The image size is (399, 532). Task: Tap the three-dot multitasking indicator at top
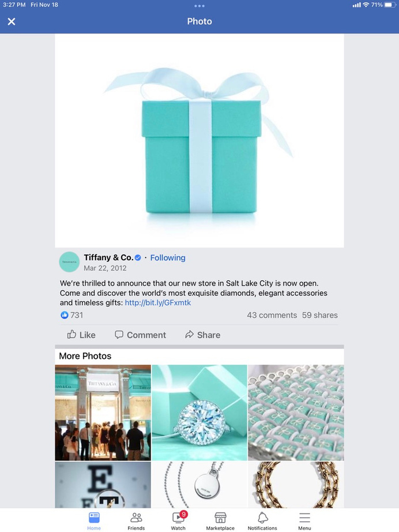pos(199,6)
